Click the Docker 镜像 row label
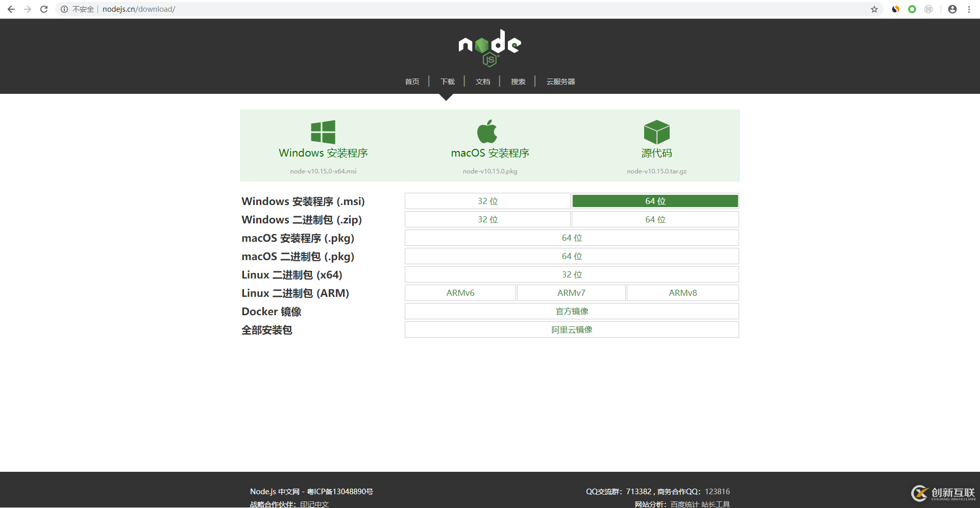The width and height of the screenshot is (980, 508). pyautogui.click(x=272, y=312)
